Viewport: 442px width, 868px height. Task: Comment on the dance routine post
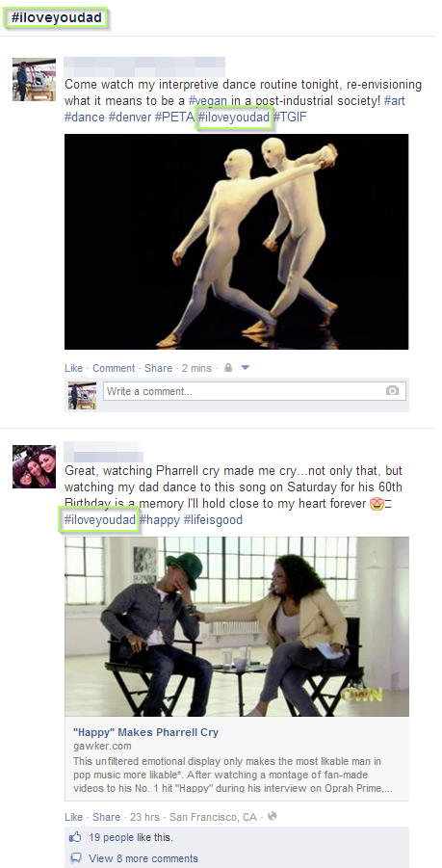pyautogui.click(x=114, y=368)
